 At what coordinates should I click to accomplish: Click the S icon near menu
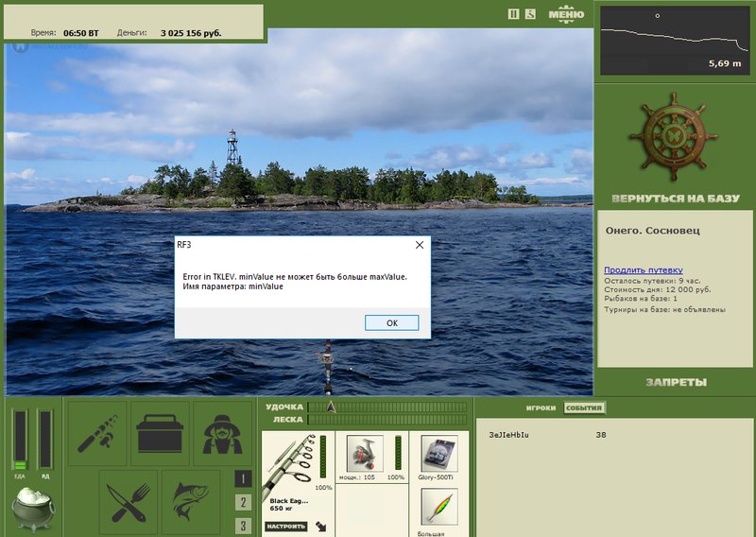(x=530, y=14)
